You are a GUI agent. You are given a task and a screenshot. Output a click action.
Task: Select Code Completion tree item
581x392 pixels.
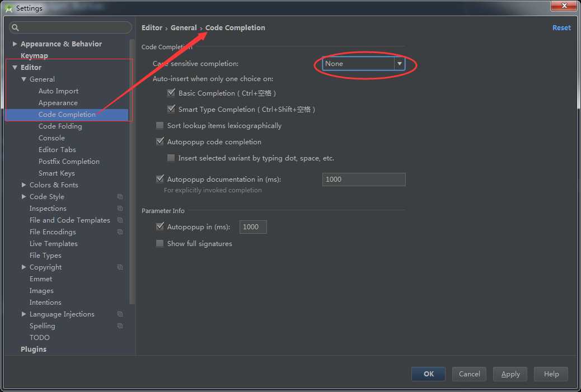(67, 115)
